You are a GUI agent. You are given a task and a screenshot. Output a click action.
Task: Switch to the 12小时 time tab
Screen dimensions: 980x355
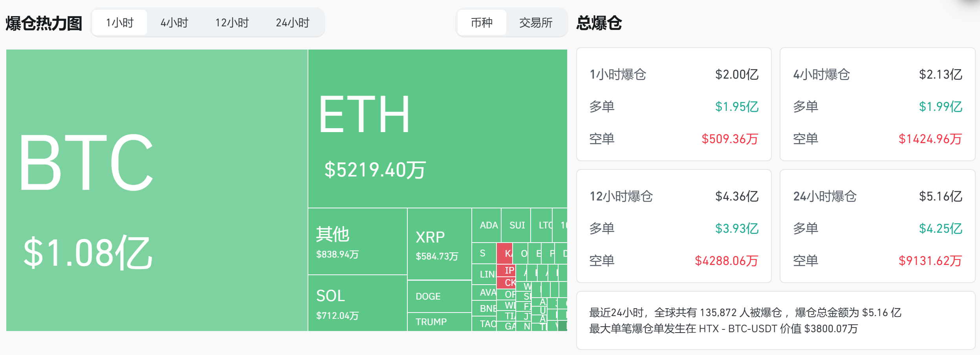pyautogui.click(x=232, y=22)
